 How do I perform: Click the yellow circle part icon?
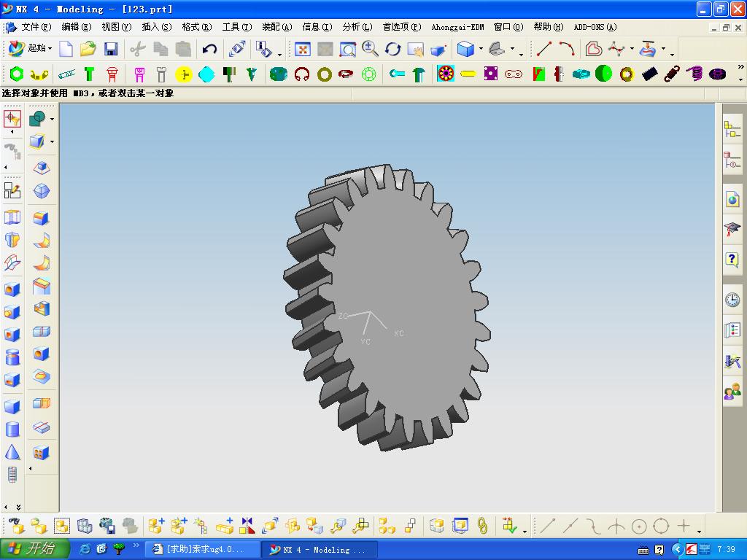click(x=183, y=74)
